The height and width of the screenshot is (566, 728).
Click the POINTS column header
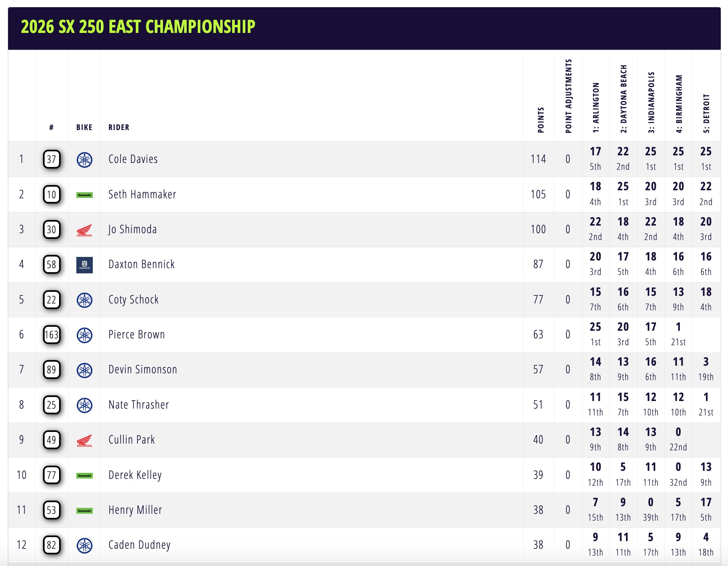(541, 120)
